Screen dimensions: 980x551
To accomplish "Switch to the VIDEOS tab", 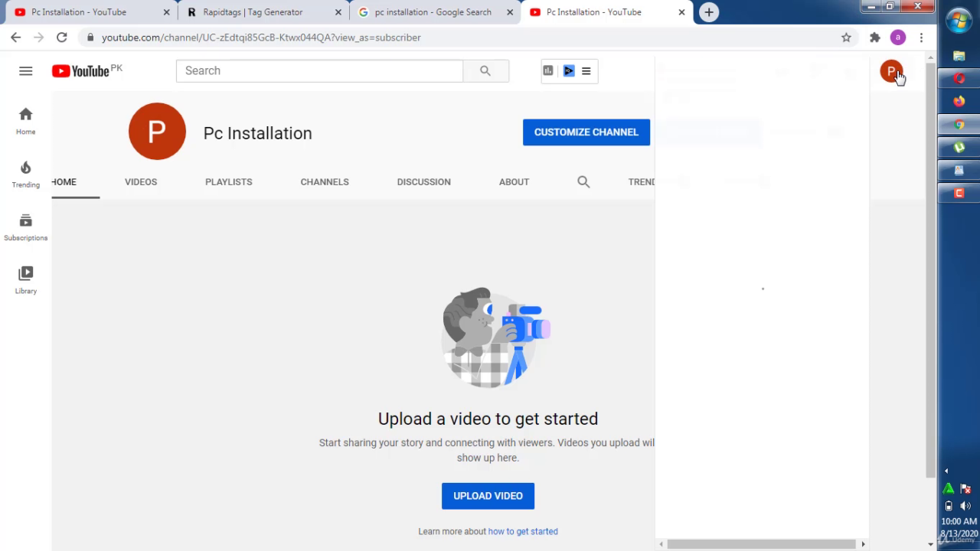I will [141, 182].
